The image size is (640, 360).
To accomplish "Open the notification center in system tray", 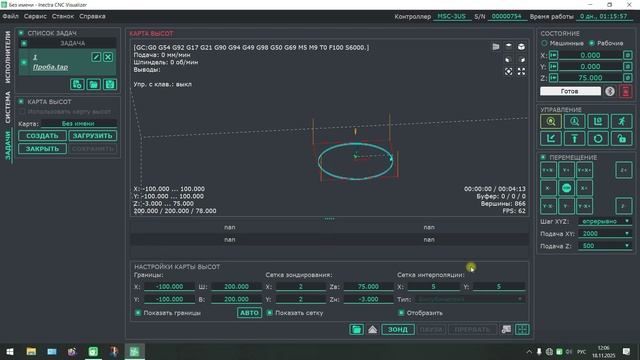I will point(627,351).
